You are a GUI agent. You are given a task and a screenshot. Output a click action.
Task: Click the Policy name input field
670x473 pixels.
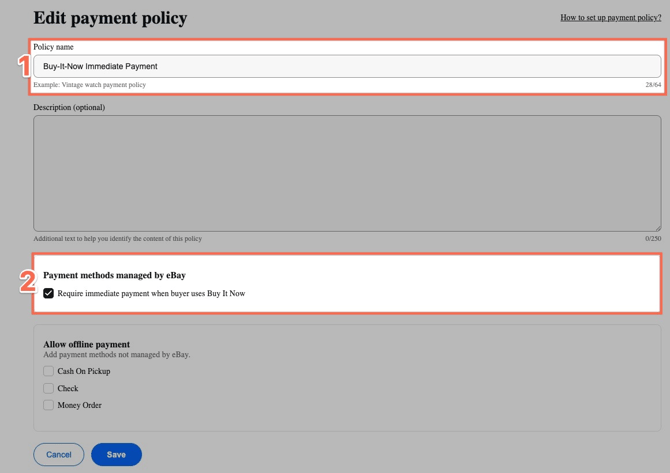pos(346,66)
